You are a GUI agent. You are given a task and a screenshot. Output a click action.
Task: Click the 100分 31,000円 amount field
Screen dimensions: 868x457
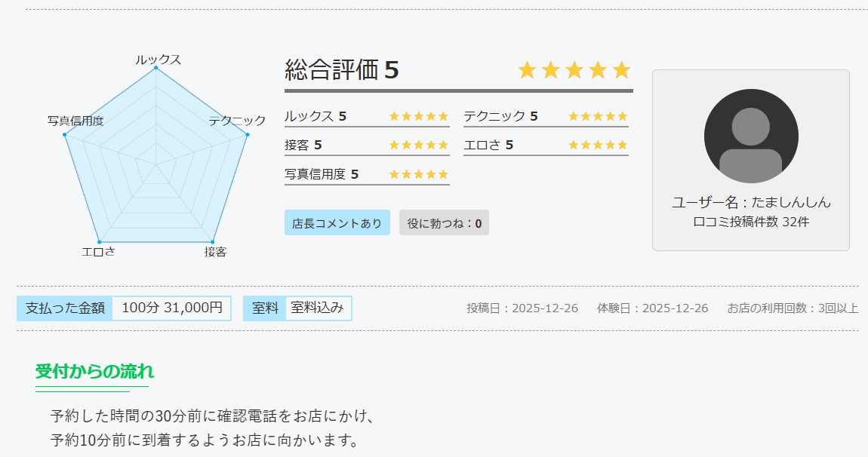172,308
